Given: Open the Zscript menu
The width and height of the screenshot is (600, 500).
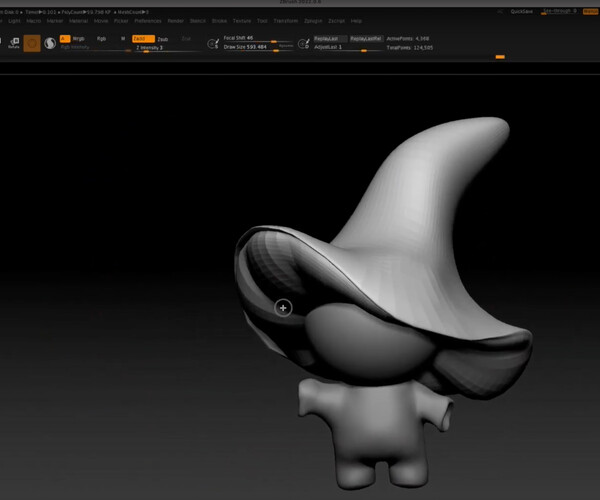Looking at the screenshot, I should (336, 21).
